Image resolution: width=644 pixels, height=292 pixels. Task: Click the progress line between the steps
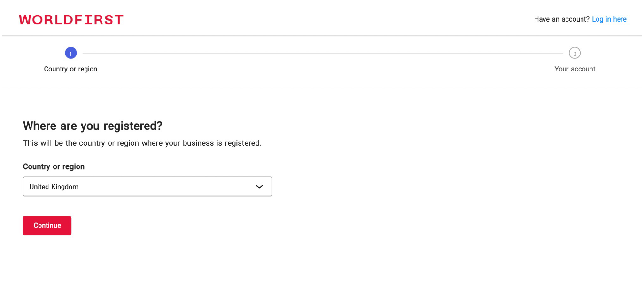tap(322, 54)
